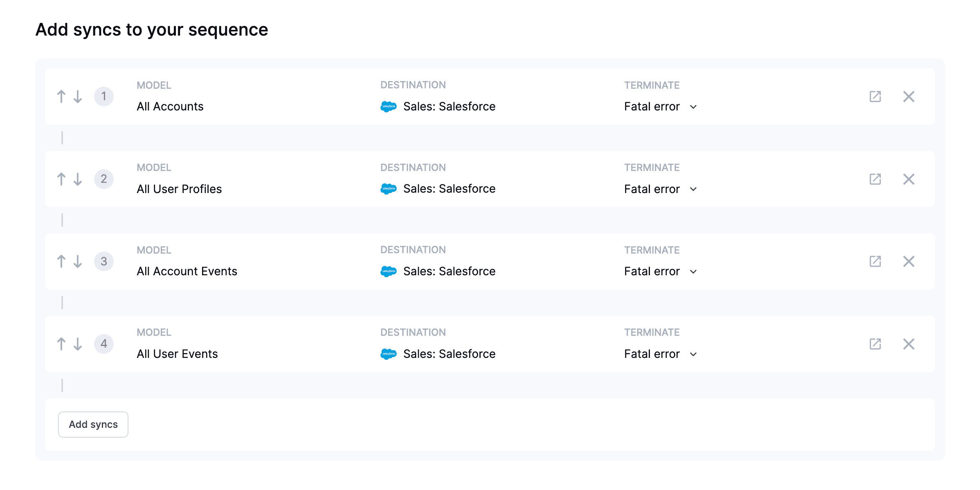Open All User Profiles sync externally
980x490 pixels.
click(875, 179)
